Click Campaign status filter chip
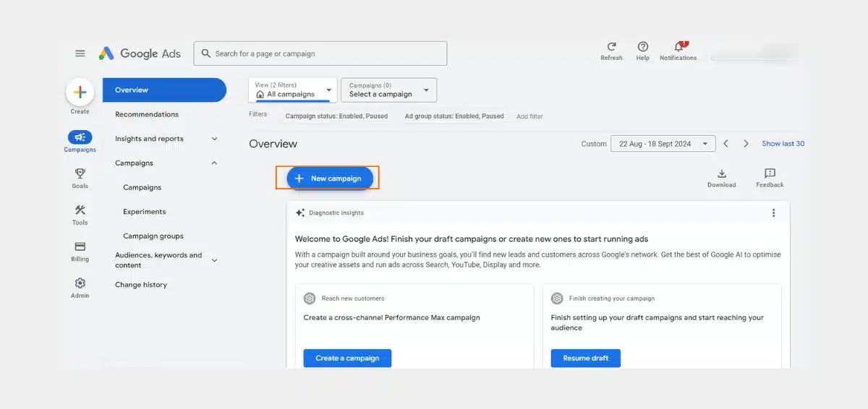This screenshot has height=409, width=868. point(336,116)
